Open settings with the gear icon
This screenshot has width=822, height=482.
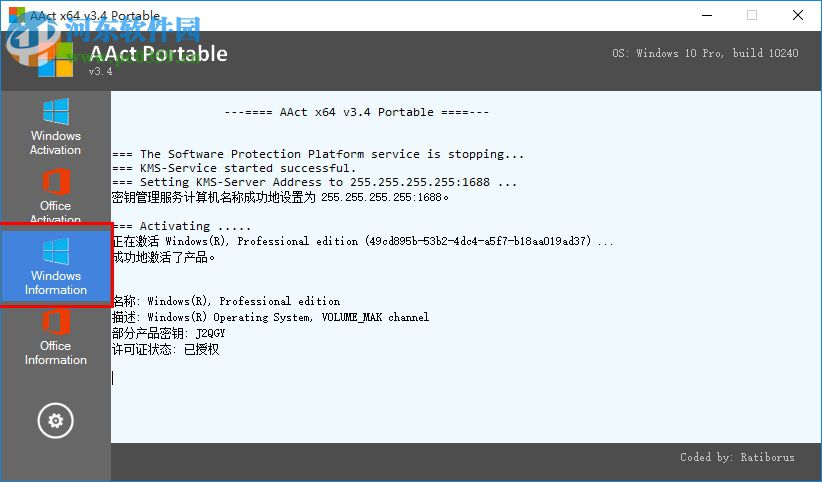(55, 421)
